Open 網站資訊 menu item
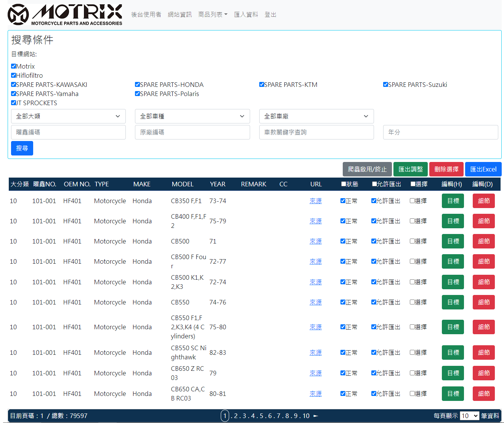This screenshot has height=423, width=504. coord(180,14)
